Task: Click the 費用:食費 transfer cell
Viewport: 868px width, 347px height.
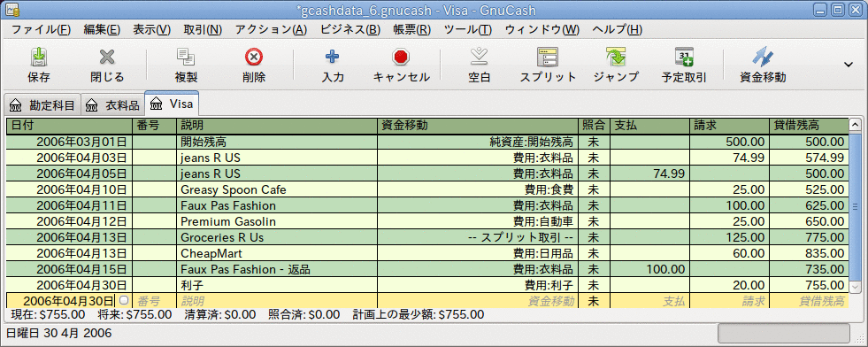Action: pos(477,189)
